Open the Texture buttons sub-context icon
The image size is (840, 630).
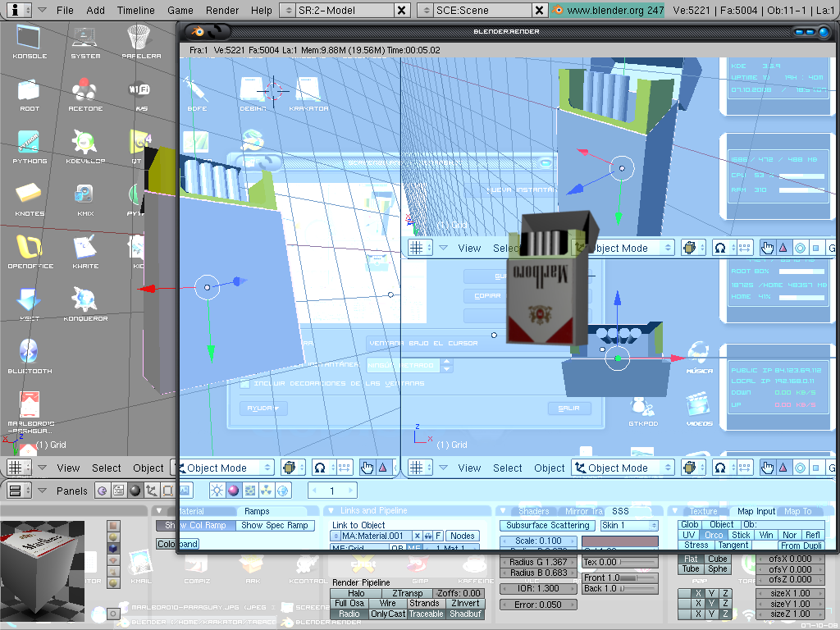[249, 491]
